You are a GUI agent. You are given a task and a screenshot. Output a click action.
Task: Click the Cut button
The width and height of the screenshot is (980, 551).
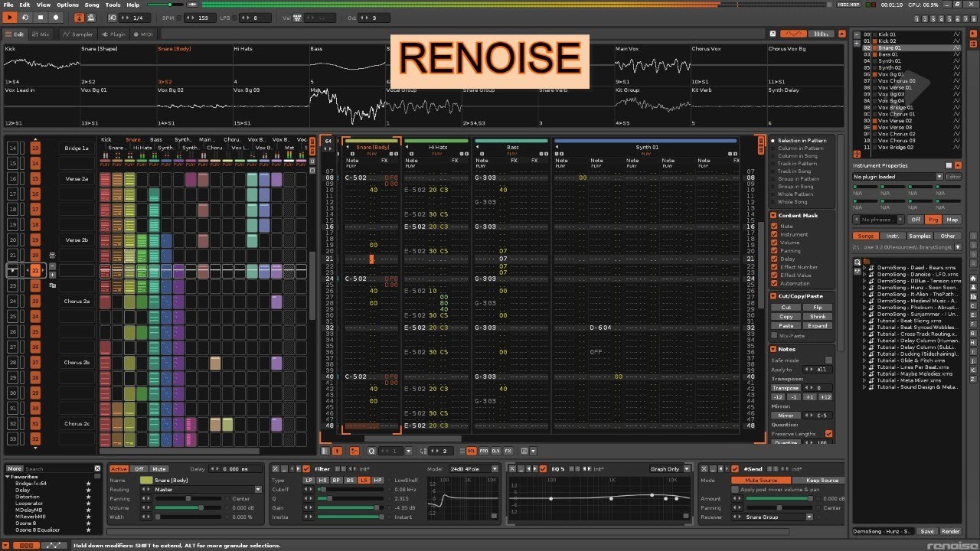coord(786,308)
